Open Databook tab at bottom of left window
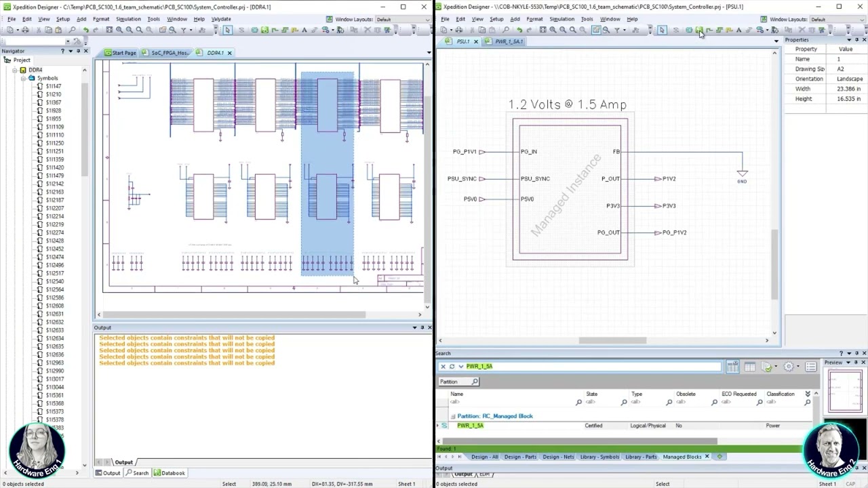Image resolution: width=868 pixels, height=488 pixels. point(170,473)
